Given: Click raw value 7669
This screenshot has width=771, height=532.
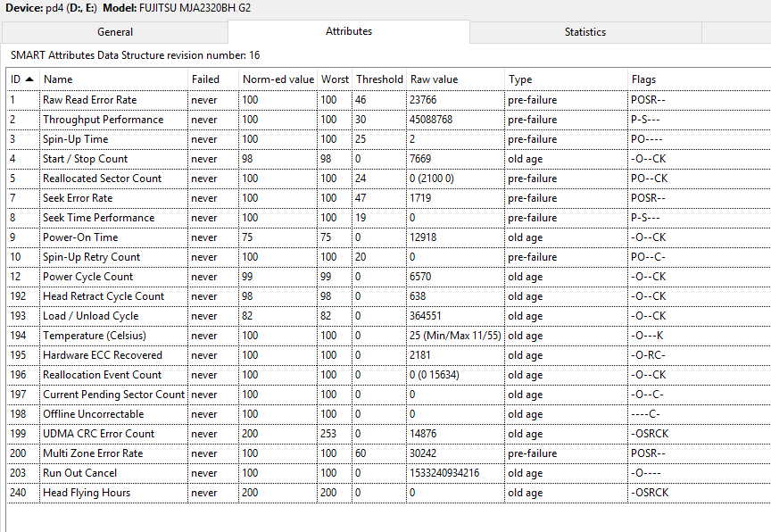Looking at the screenshot, I should pos(420,159).
